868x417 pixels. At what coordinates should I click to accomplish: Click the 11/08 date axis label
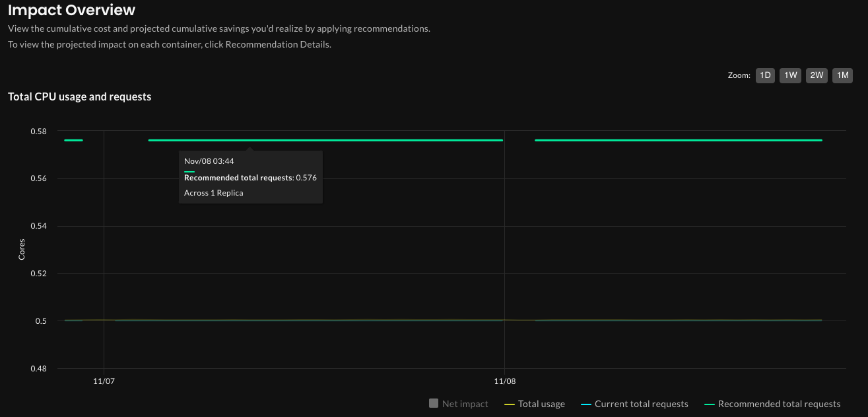pos(504,381)
